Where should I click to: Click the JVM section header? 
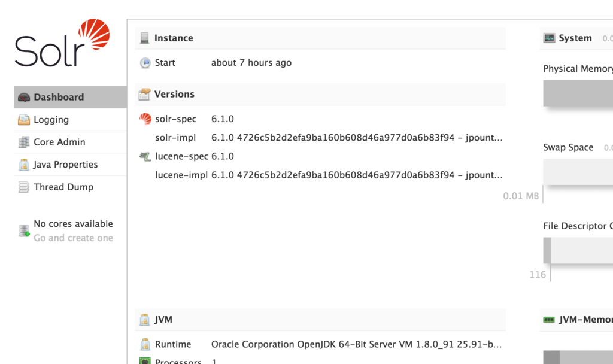[320, 320]
